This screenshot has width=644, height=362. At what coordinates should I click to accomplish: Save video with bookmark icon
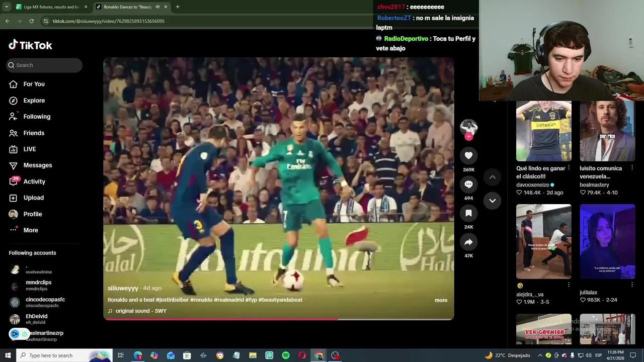tap(468, 213)
